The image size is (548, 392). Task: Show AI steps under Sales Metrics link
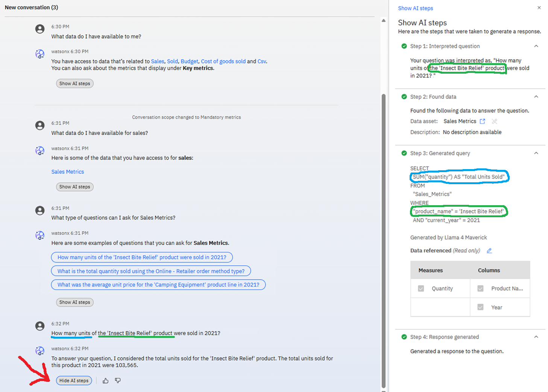pos(74,187)
